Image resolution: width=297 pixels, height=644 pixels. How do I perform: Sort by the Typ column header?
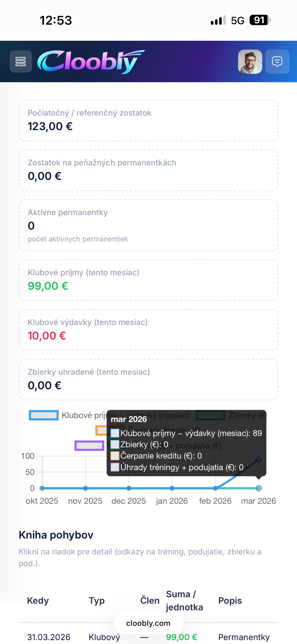(97, 600)
